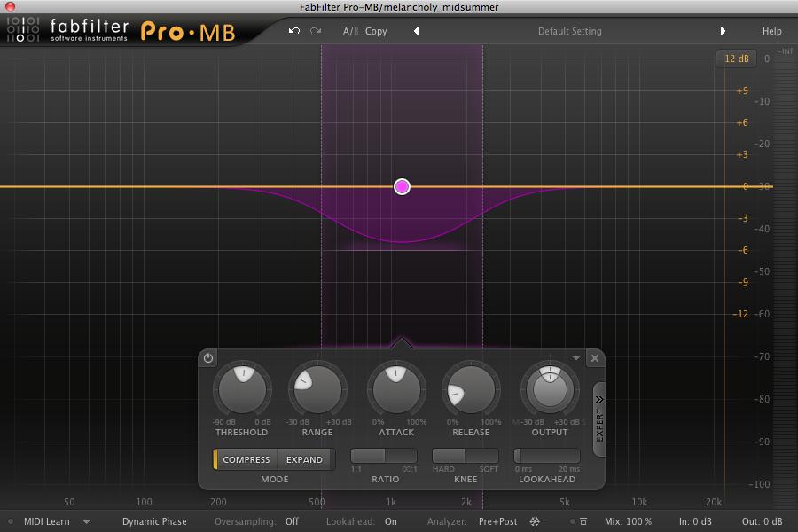Image resolution: width=798 pixels, height=532 pixels.
Task: Go to the next preset with right arrow
Action: tap(723, 31)
